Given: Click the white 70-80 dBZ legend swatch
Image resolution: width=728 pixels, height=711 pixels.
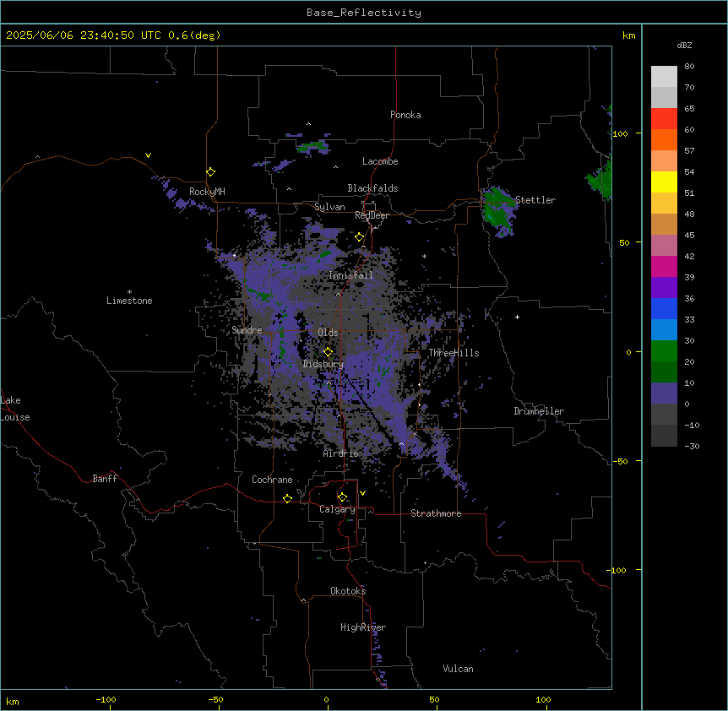Looking at the screenshot, I should pyautogui.click(x=664, y=77).
